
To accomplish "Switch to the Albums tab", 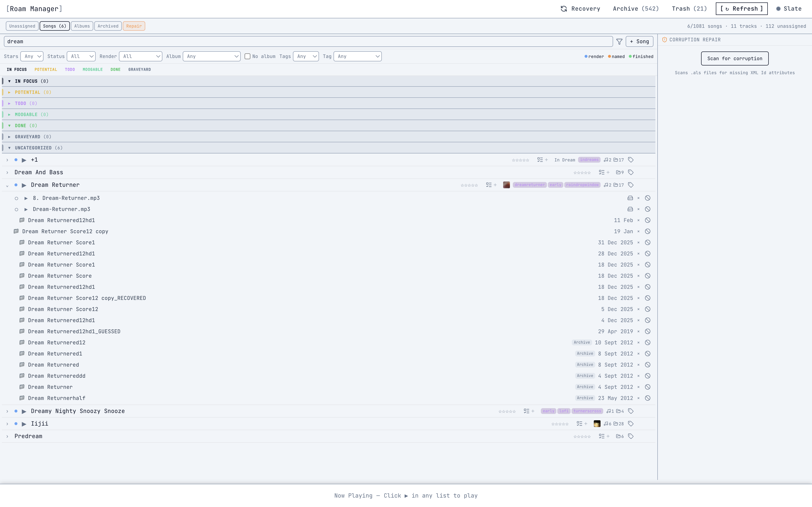I will pyautogui.click(x=82, y=26).
